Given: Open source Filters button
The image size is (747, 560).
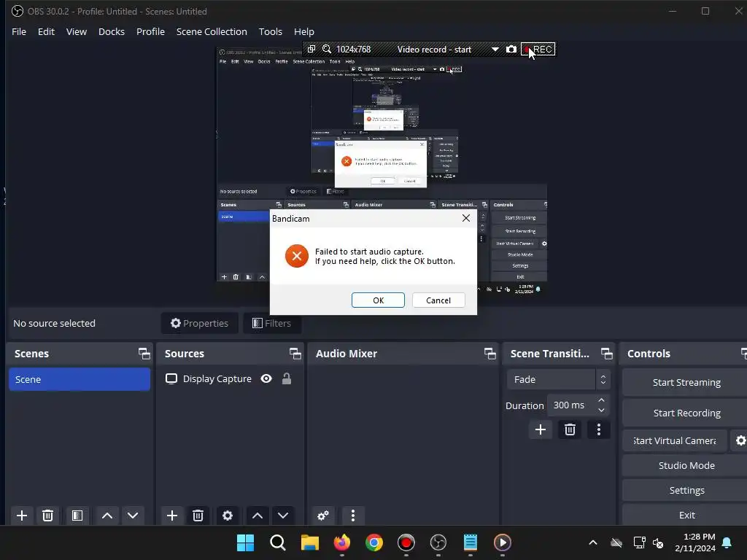Looking at the screenshot, I should point(271,323).
